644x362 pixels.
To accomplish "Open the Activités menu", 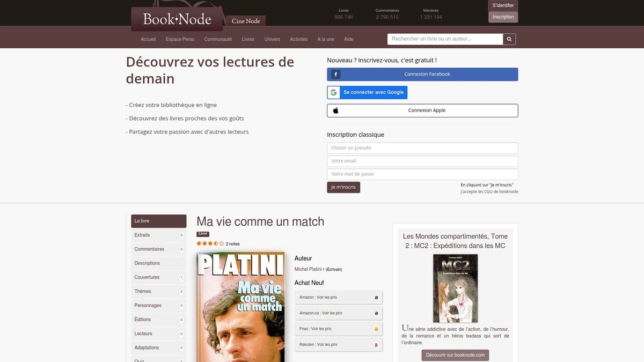I will (x=298, y=39).
